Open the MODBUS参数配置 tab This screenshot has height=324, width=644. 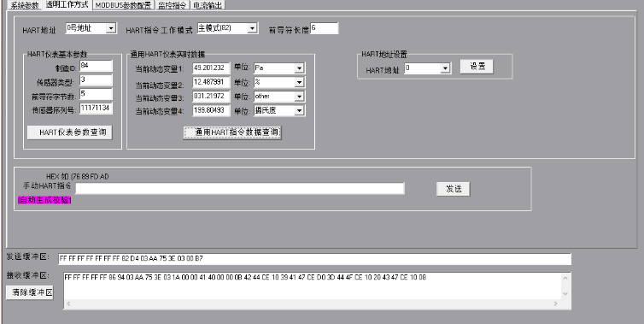[123, 5]
